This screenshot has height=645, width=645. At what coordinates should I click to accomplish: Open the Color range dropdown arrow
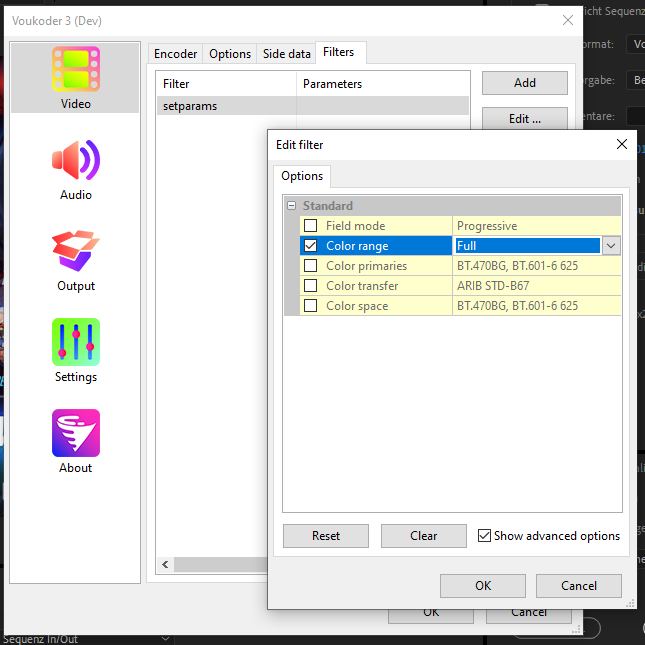611,246
